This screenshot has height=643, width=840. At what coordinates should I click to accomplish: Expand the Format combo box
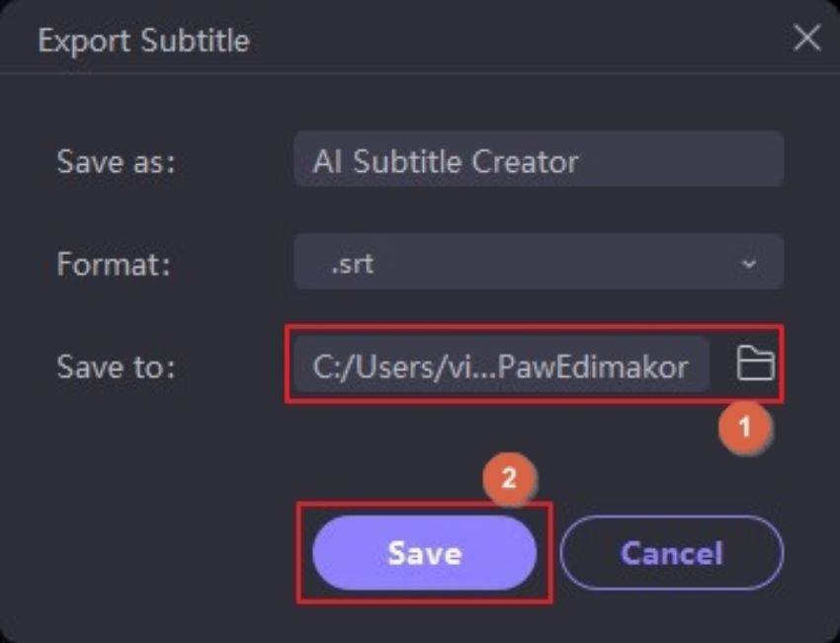(539, 263)
